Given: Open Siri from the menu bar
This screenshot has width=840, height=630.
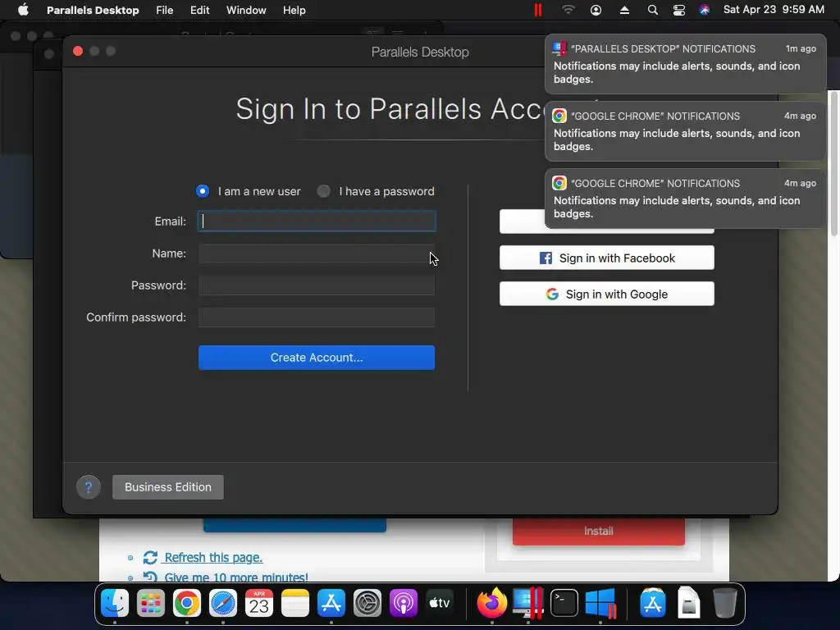Looking at the screenshot, I should point(704,10).
